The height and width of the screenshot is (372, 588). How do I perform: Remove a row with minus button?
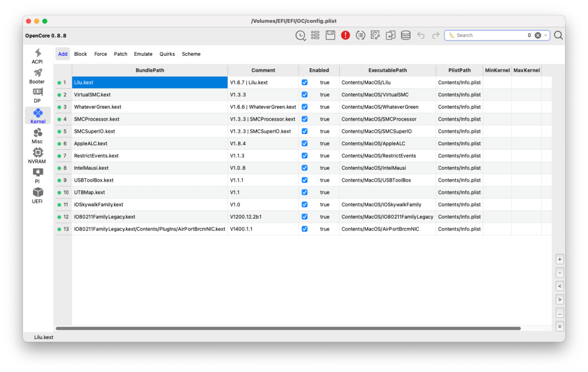pos(560,273)
